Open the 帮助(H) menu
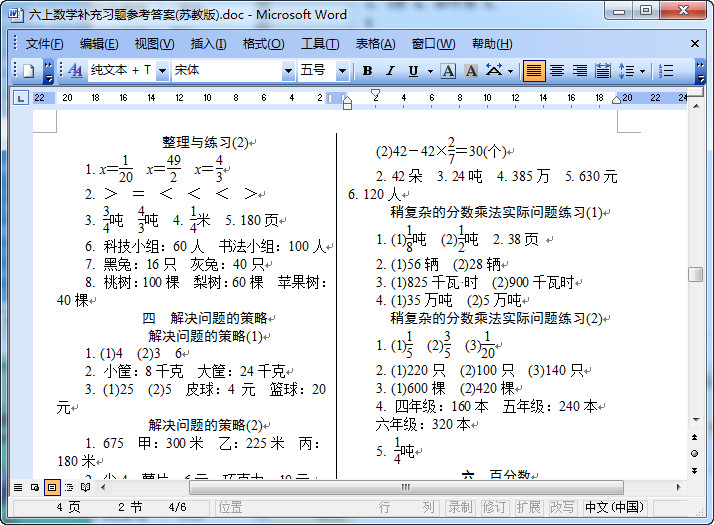Image resolution: width=714 pixels, height=525 pixels. click(492, 44)
